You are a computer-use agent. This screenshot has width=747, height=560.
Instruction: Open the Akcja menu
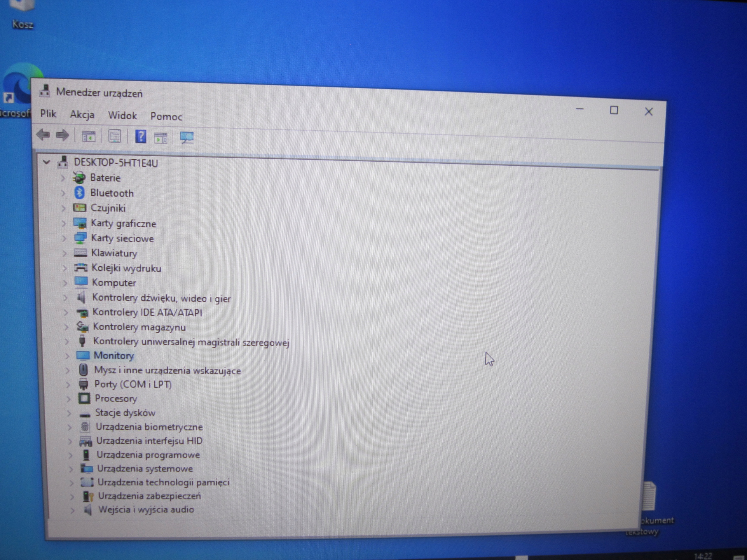(x=82, y=115)
